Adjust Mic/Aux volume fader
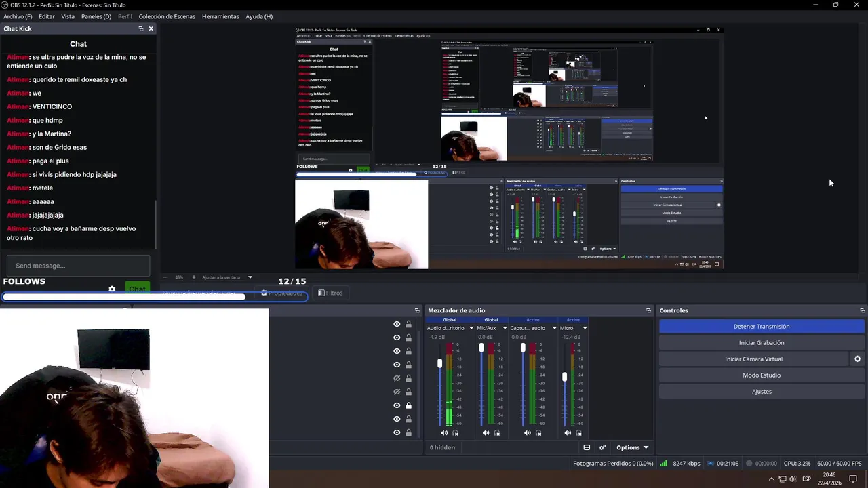This screenshot has height=488, width=868. (481, 348)
